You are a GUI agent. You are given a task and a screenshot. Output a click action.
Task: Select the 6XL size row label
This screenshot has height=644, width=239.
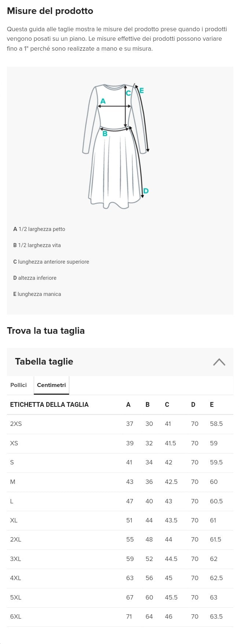coord(16,617)
